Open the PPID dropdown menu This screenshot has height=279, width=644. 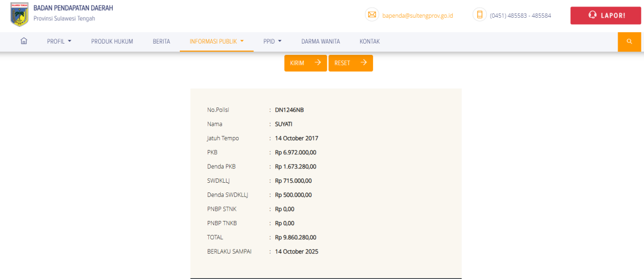pos(272,41)
